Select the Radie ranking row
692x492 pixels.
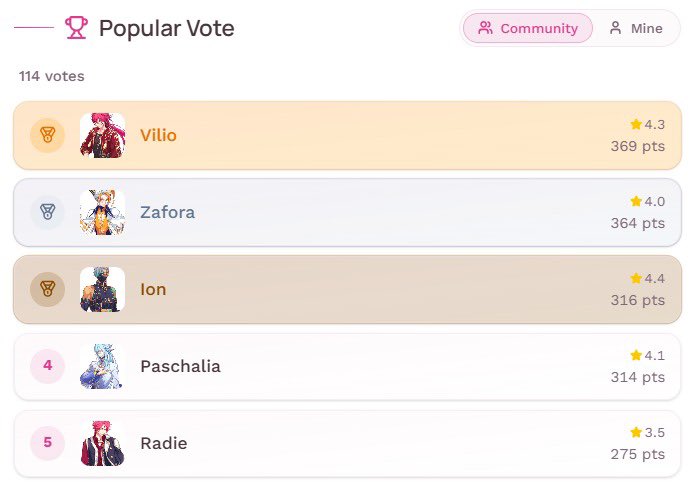tap(347, 443)
